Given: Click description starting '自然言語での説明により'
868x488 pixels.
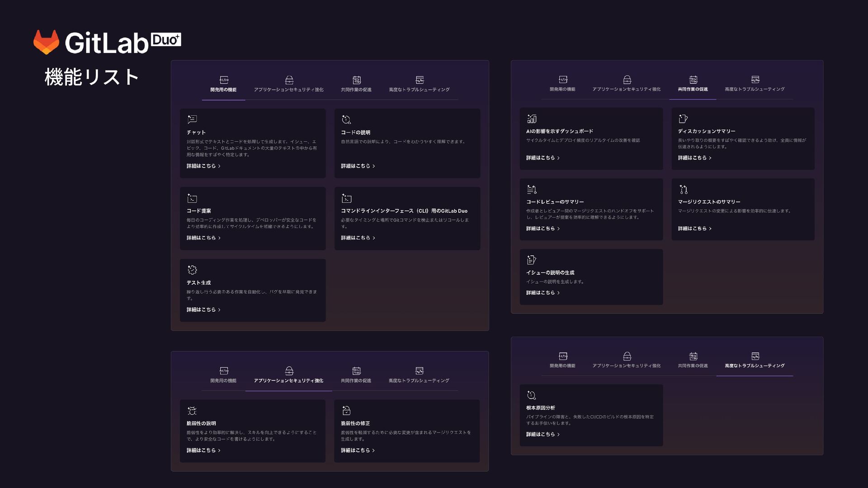Looking at the screenshot, I should pos(403,142).
